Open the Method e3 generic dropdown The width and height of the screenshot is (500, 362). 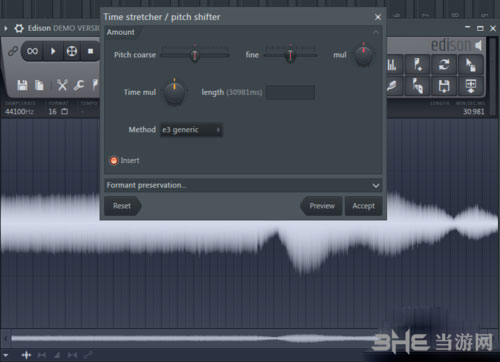pos(191,130)
